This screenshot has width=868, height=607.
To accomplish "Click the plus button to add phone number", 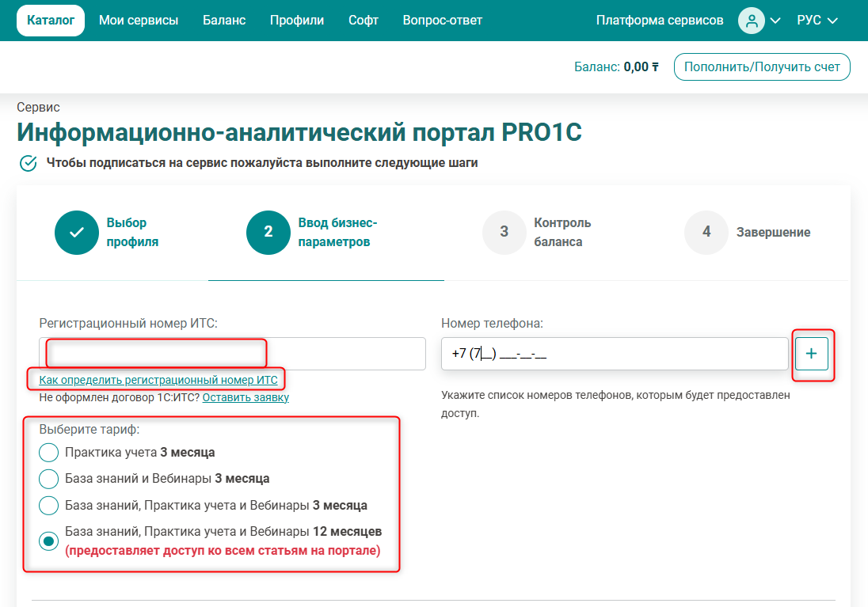I will pos(811,354).
